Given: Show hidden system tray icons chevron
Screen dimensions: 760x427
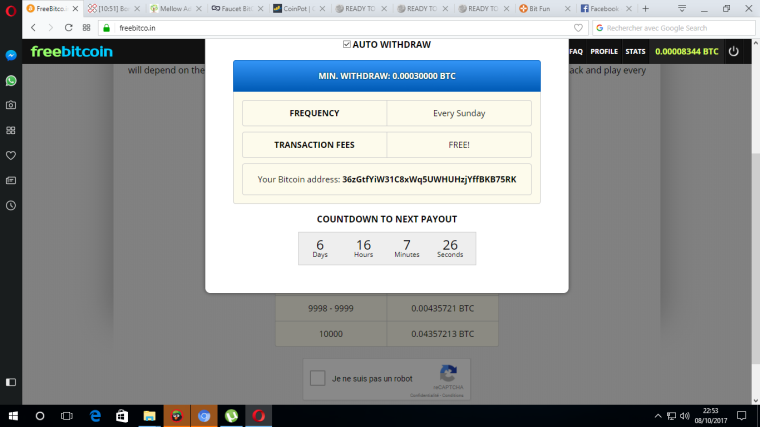Looking at the screenshot, I should point(658,415).
